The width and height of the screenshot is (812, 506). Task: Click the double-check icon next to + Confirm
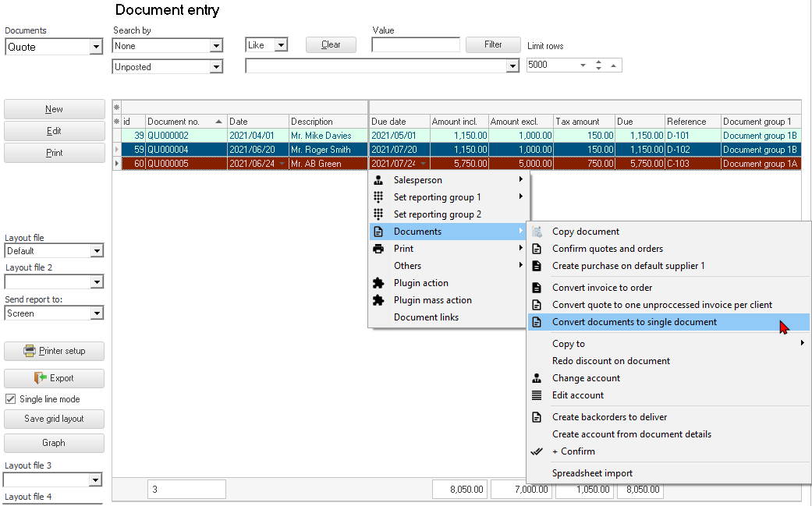click(x=537, y=451)
